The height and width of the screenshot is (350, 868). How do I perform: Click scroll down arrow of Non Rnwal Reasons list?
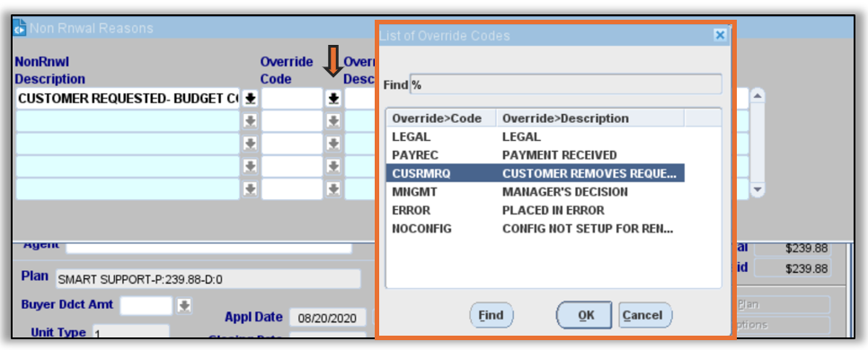tap(757, 189)
